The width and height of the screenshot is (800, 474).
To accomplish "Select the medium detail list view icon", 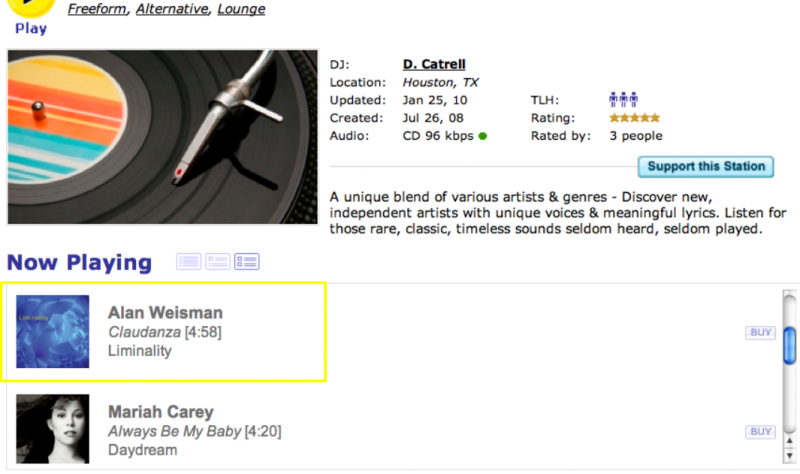I will tap(218, 262).
